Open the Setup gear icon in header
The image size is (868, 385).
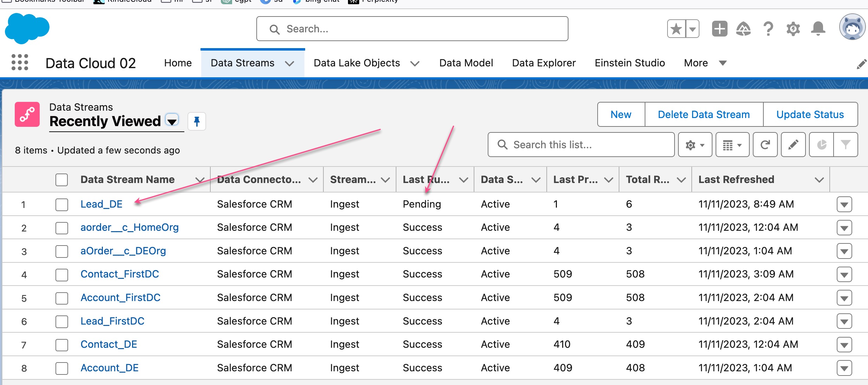pyautogui.click(x=793, y=29)
